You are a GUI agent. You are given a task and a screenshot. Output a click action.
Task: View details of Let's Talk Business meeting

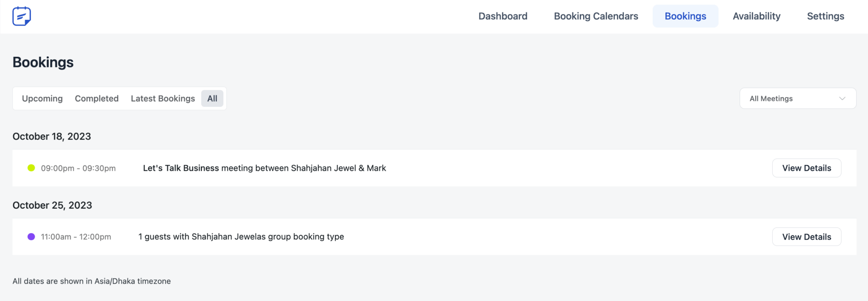(806, 168)
